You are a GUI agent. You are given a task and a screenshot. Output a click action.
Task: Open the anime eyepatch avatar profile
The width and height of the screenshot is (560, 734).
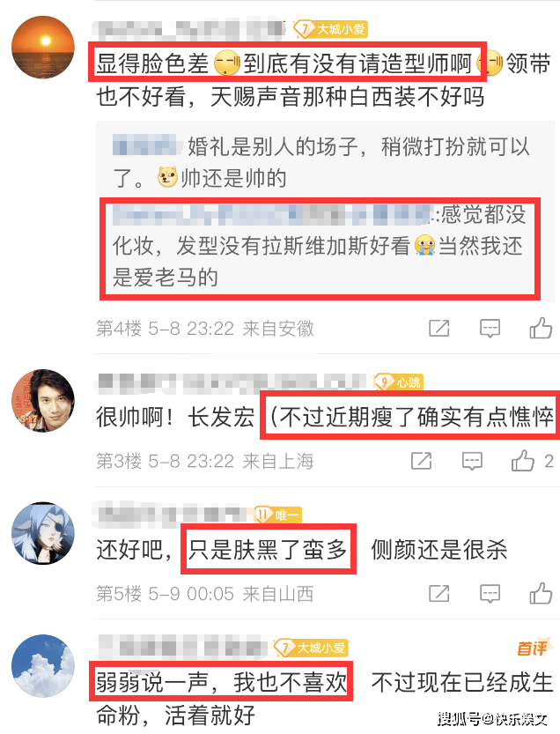[43, 533]
